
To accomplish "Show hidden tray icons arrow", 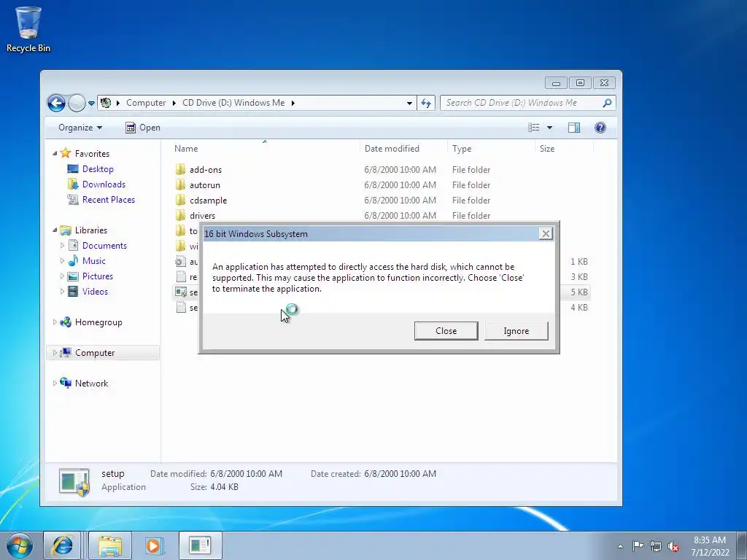I will [x=620, y=546].
